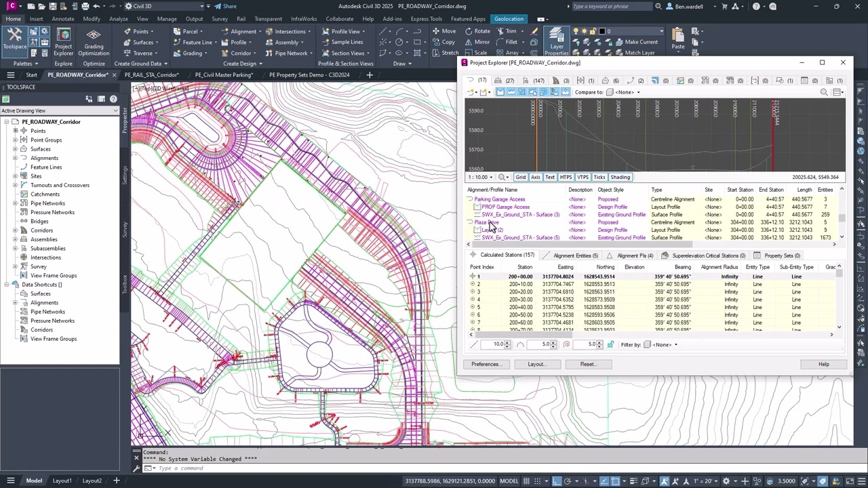Image resolution: width=868 pixels, height=488 pixels.
Task: Select the Rotate tool in the ribbon
Action: (x=477, y=31)
